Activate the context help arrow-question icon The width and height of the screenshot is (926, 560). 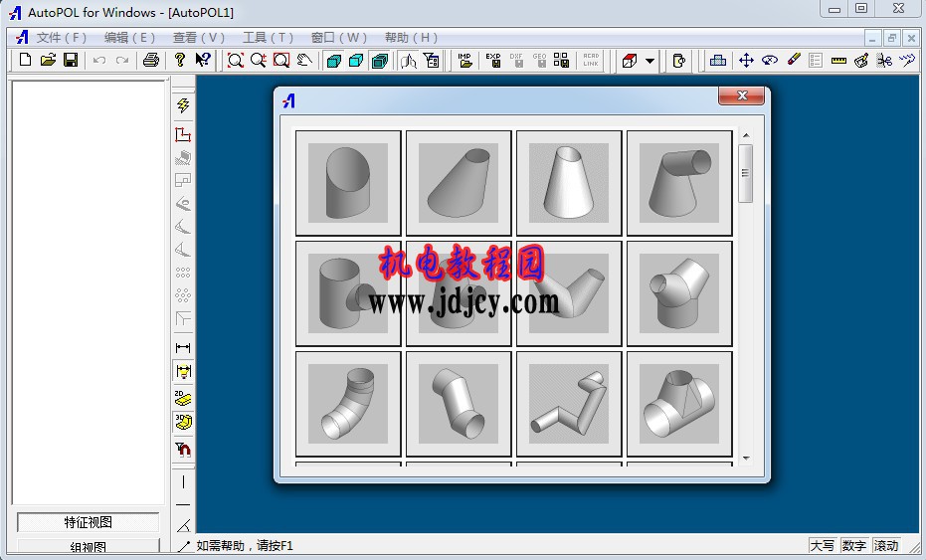pos(203,60)
